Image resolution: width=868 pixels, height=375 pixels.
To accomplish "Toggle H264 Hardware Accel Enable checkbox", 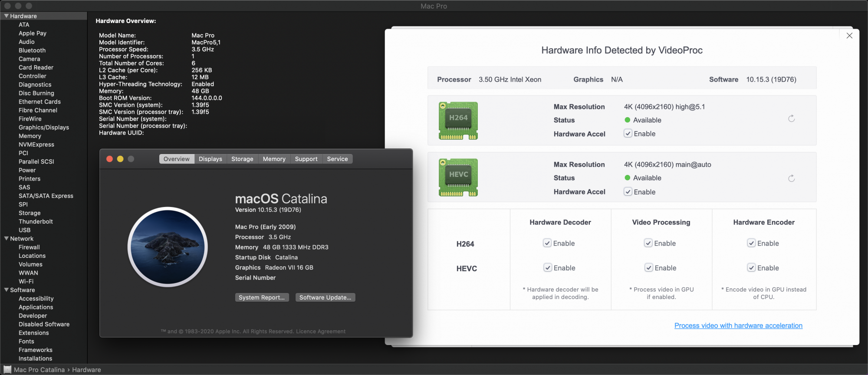I will tap(628, 134).
